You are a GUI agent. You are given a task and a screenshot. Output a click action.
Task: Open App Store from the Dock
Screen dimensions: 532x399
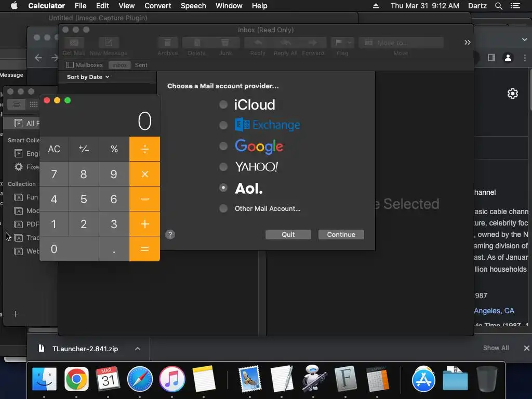click(423, 379)
